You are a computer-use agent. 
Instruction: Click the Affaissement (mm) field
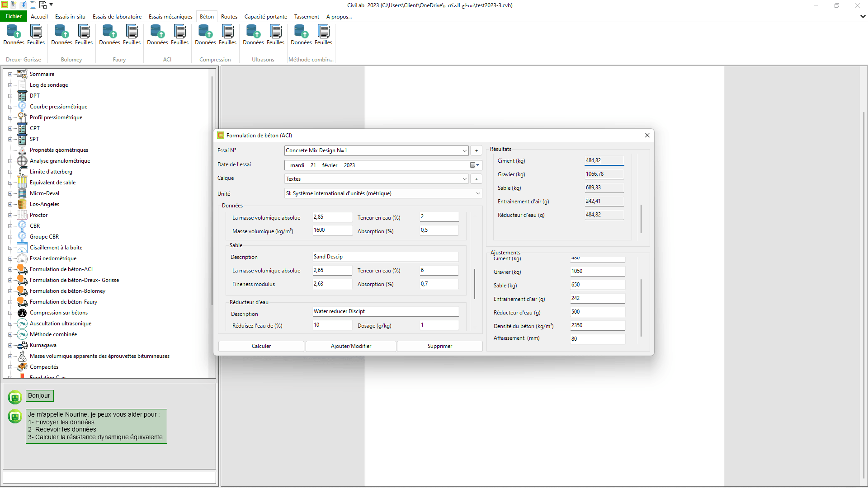click(x=597, y=339)
